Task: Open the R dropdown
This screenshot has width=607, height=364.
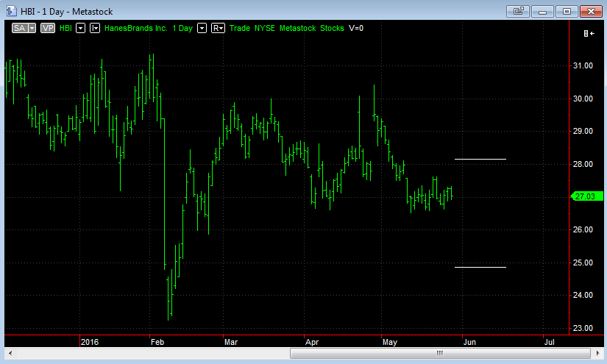Action: coord(218,28)
